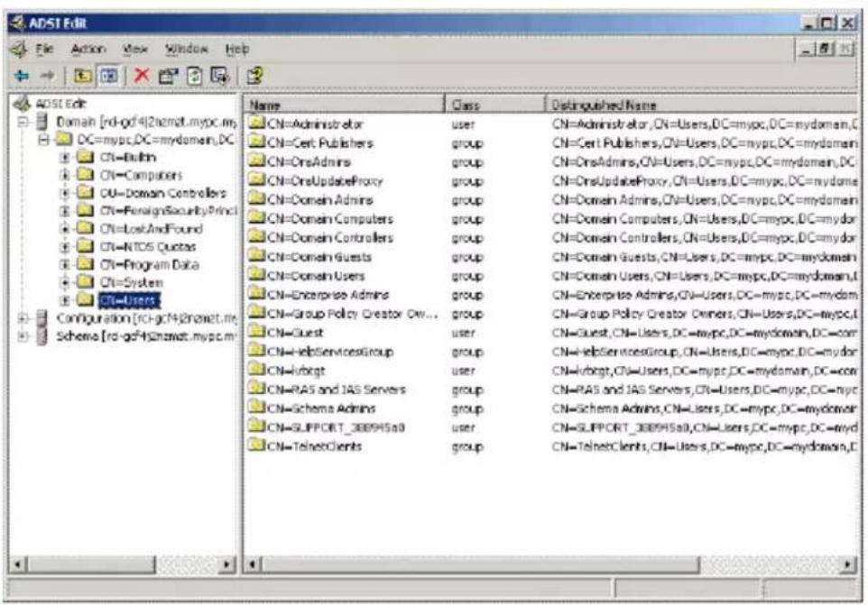Click folder icon of CN=Schema Admins row

256,408
